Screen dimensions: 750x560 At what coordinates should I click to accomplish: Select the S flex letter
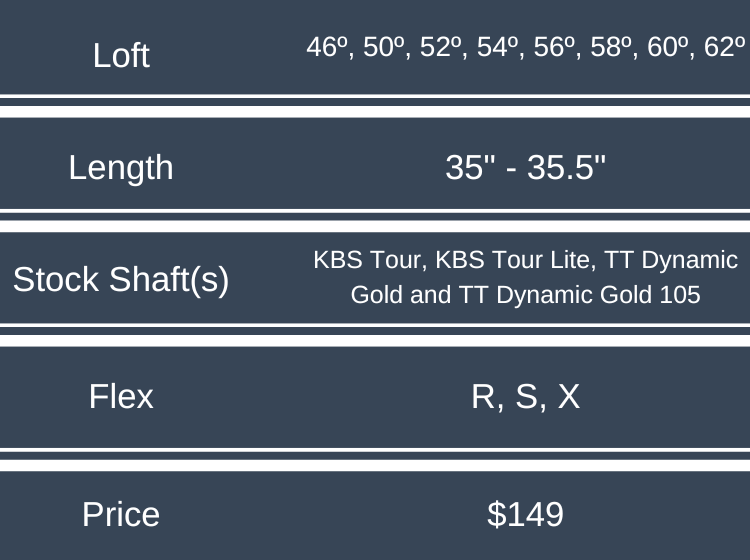[x=526, y=397]
